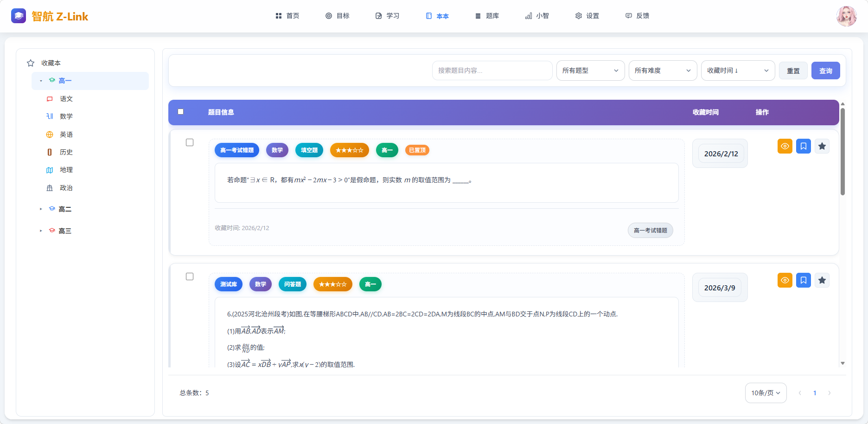
Task: Select 数学 in the sidebar tree
Action: tap(66, 116)
